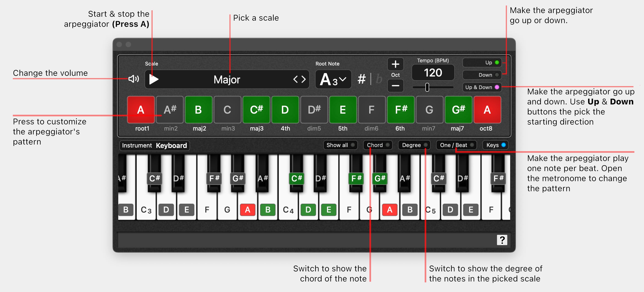Screen dimensions: 644x292
Task: Open the Instrument Keyboard selector
Action: pos(154,145)
